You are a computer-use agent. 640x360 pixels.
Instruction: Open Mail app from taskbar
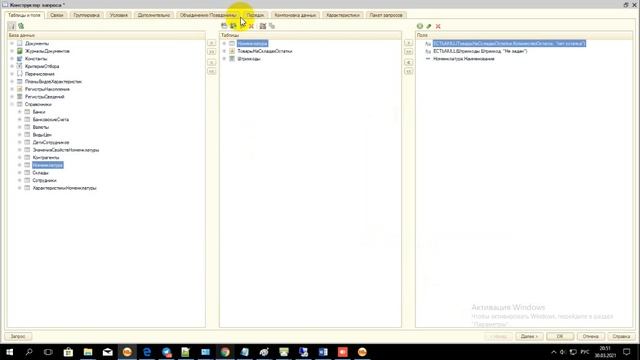pos(107,352)
